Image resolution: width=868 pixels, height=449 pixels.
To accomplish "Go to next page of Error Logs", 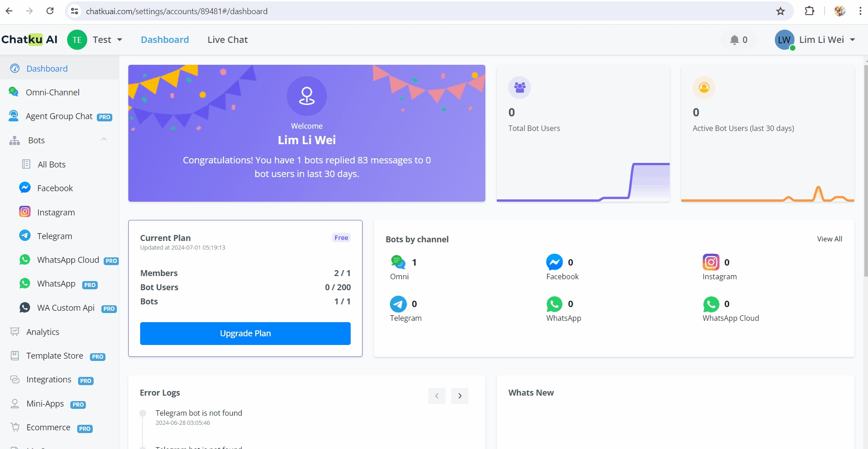I will [459, 396].
